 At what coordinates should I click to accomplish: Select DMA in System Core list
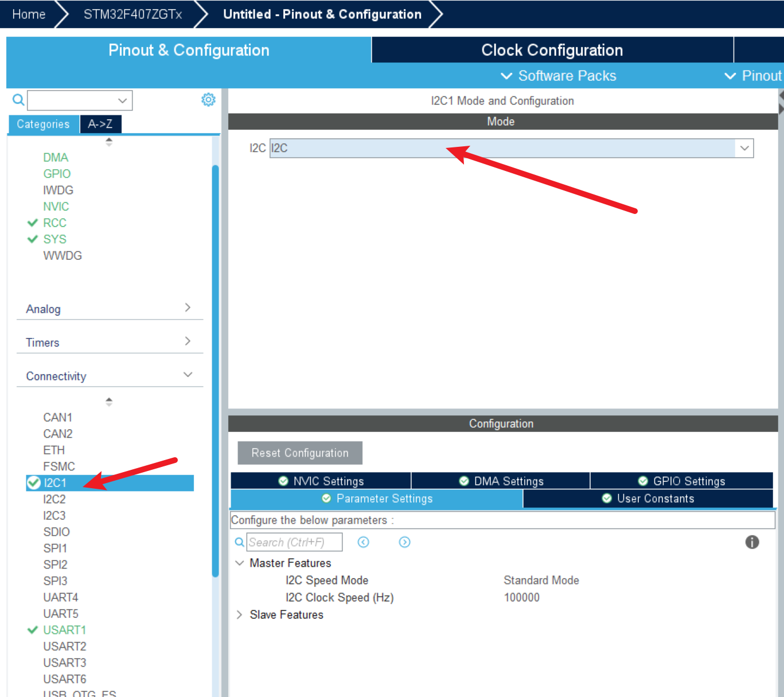[56, 157]
